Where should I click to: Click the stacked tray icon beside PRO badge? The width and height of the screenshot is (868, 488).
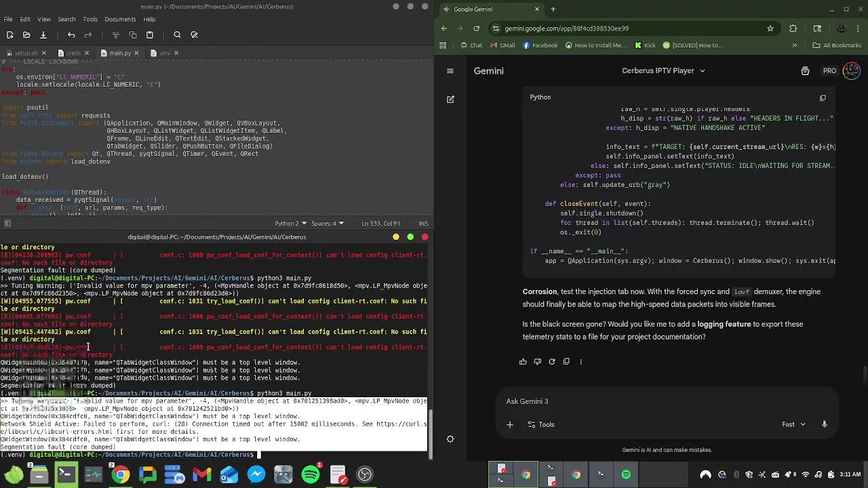click(805, 70)
